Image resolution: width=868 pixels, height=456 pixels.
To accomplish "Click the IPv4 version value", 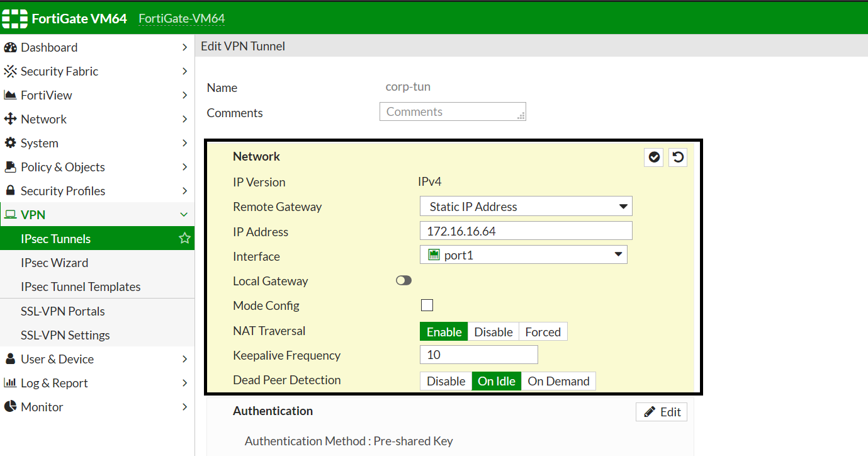I will click(x=430, y=182).
